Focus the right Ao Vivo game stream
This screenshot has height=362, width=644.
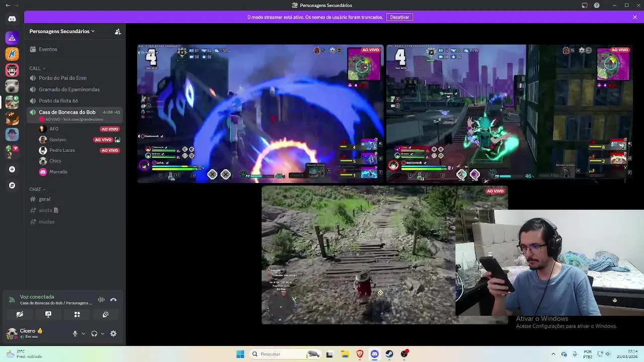coord(509,114)
